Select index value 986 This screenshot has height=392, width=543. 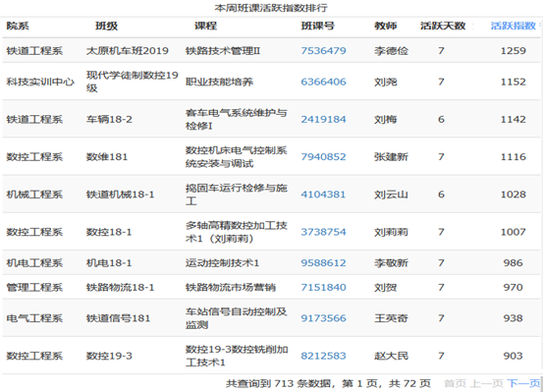(514, 262)
